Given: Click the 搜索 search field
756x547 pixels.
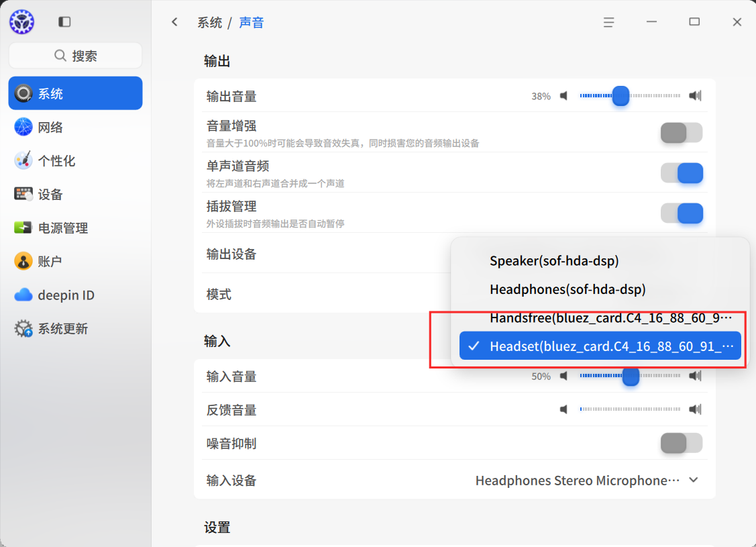Looking at the screenshot, I should (x=76, y=56).
